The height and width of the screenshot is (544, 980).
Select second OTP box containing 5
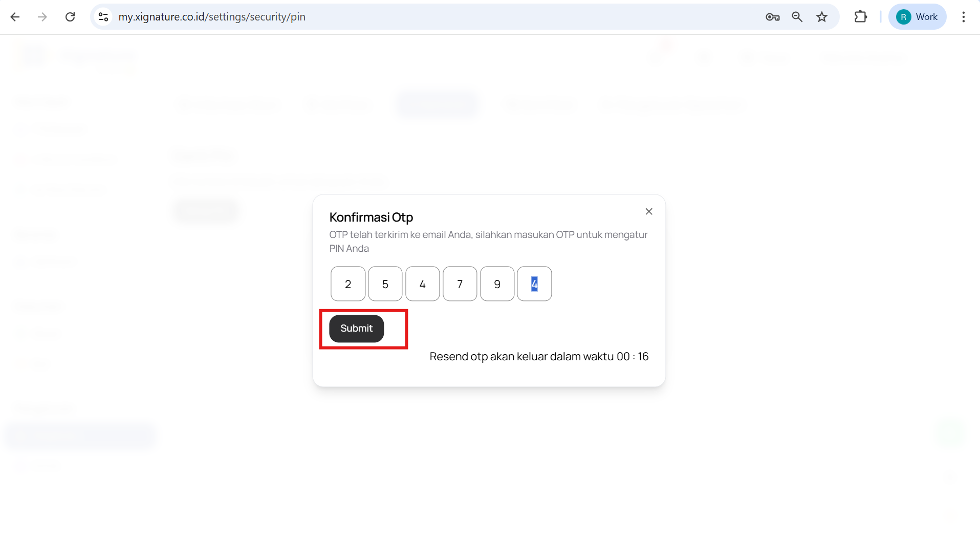[385, 284]
